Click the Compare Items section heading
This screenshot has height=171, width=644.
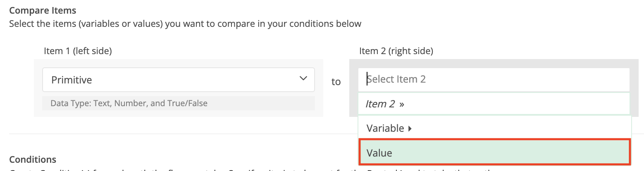point(43,10)
